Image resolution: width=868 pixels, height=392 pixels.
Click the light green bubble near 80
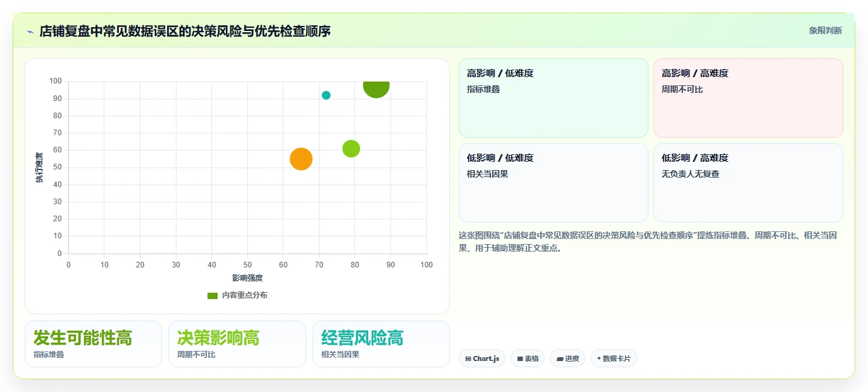coord(351,149)
